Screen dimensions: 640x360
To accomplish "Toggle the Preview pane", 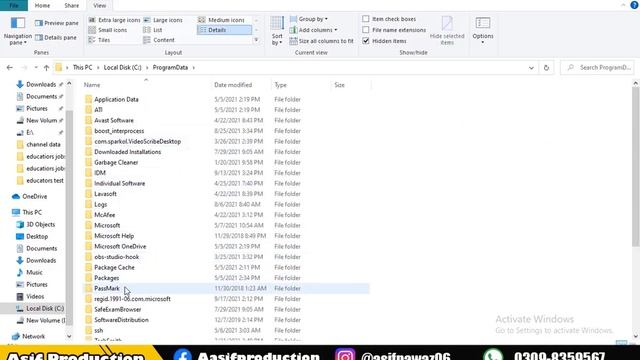I will tap(56, 23).
